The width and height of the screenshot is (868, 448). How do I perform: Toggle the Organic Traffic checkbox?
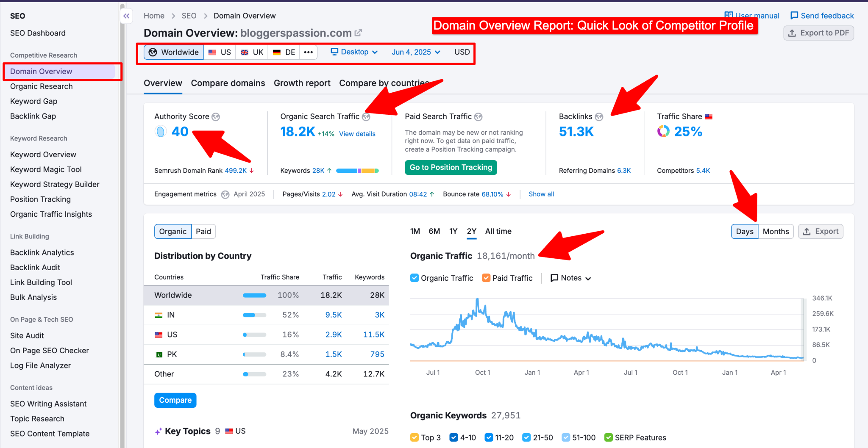coord(415,278)
